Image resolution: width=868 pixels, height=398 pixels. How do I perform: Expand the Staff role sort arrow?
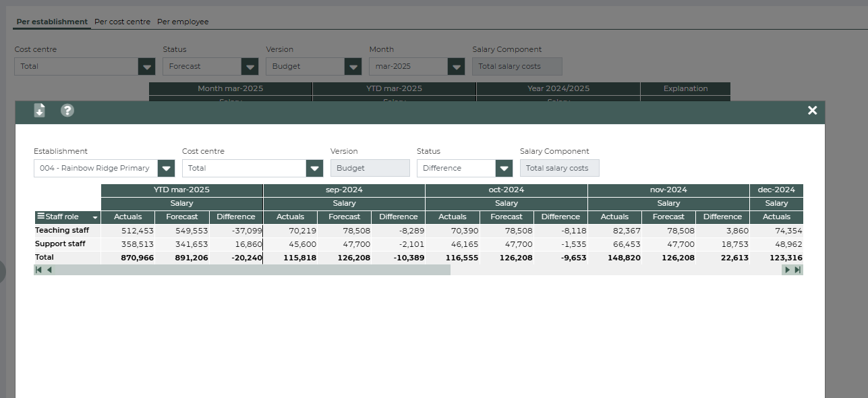click(95, 218)
